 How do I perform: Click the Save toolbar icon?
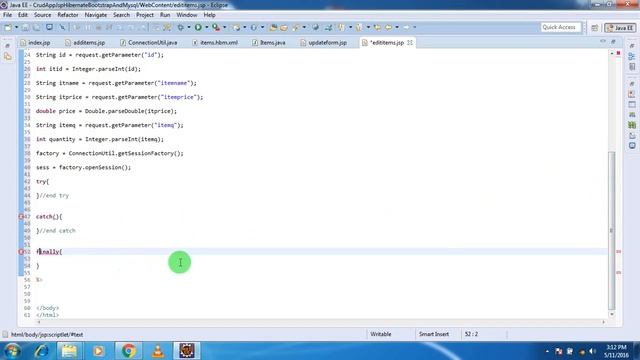[x=25, y=27]
